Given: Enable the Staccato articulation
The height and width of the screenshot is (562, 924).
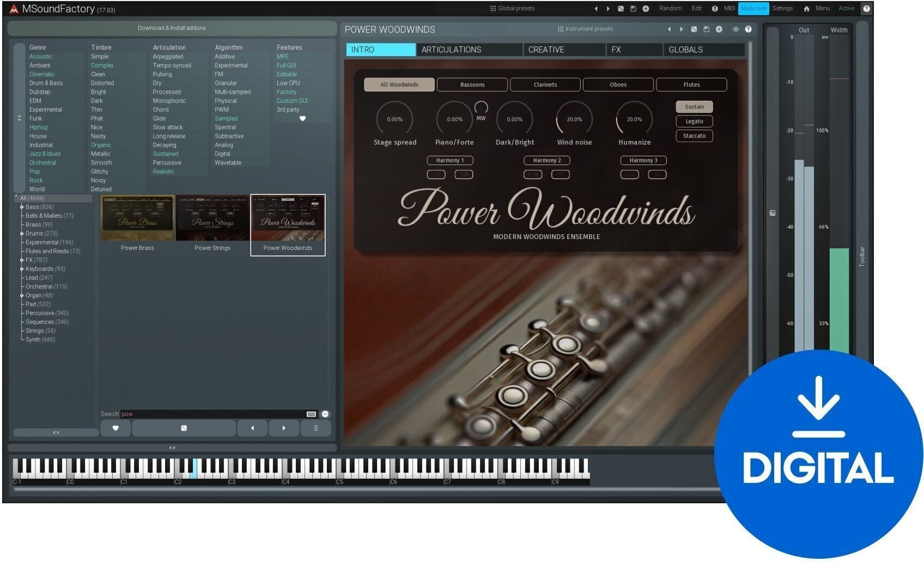Looking at the screenshot, I should tap(694, 136).
